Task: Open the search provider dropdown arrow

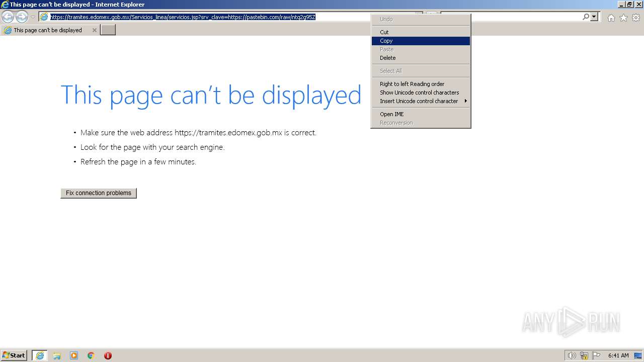Action: pyautogui.click(x=594, y=17)
